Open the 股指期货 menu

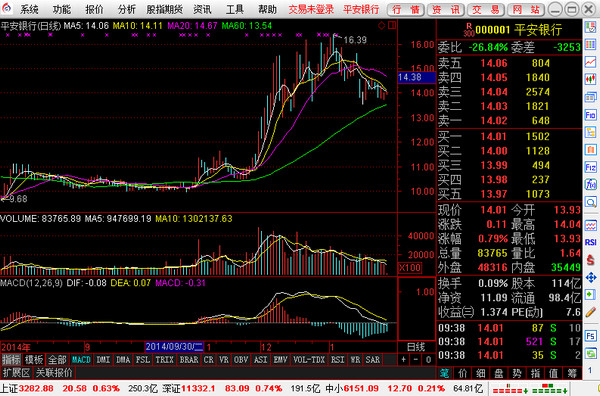point(165,9)
